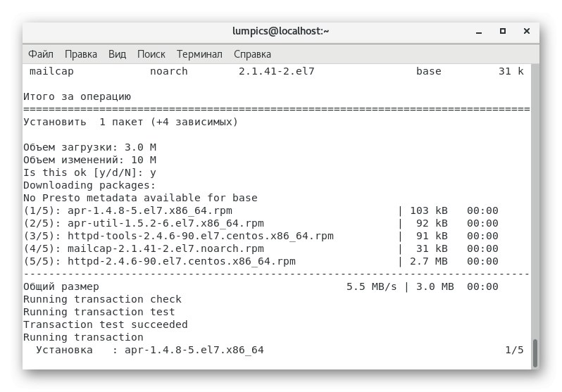Open the Правка menu
Image resolution: width=562 pixels, height=392 pixels.
tap(81, 54)
